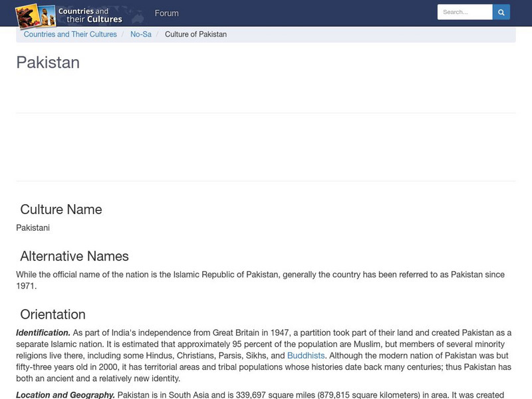Select the Culture of Pakistan breadcrumb entry
This screenshot has height=399, width=532.
click(197, 34)
